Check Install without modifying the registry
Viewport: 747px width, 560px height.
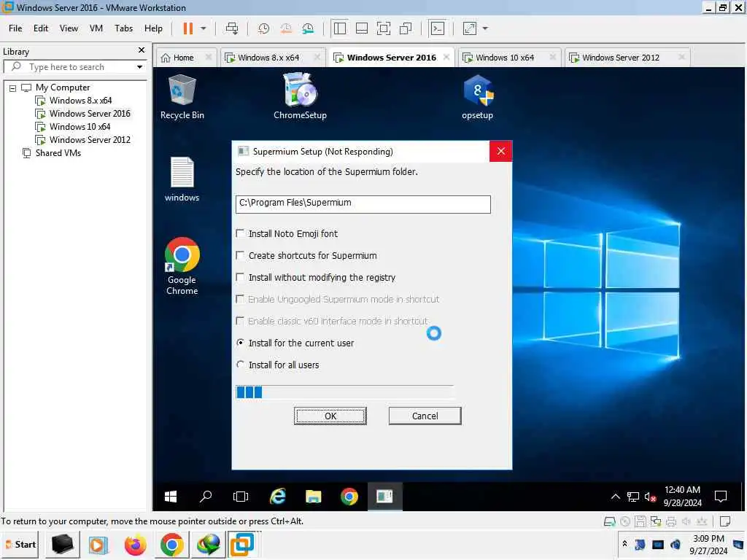click(240, 277)
